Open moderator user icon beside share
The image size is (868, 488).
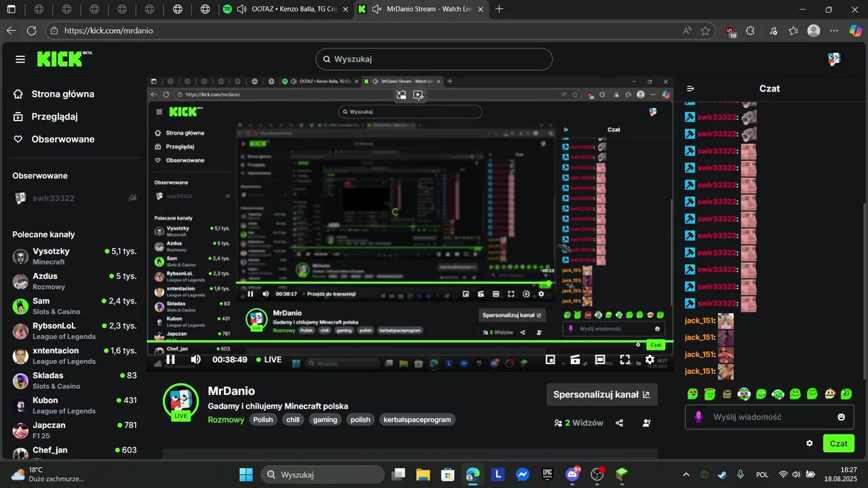[646, 423]
